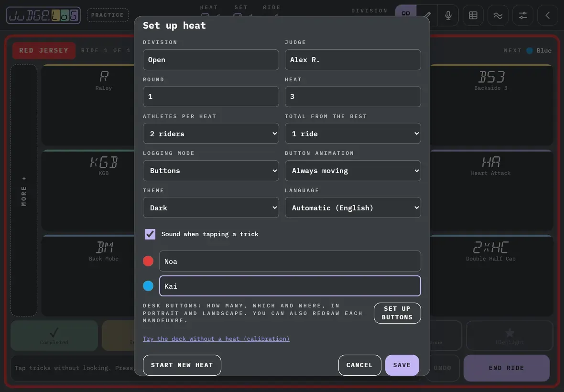Image resolution: width=564 pixels, height=392 pixels.
Task: Focus the Division input field
Action: point(211,60)
